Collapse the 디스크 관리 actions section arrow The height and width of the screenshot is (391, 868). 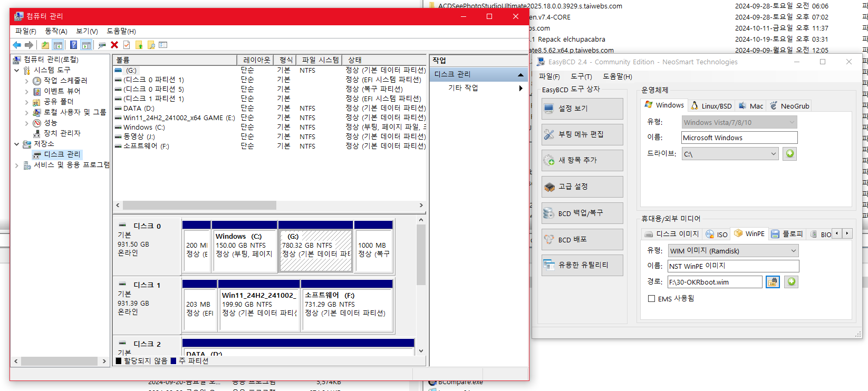[x=520, y=75]
